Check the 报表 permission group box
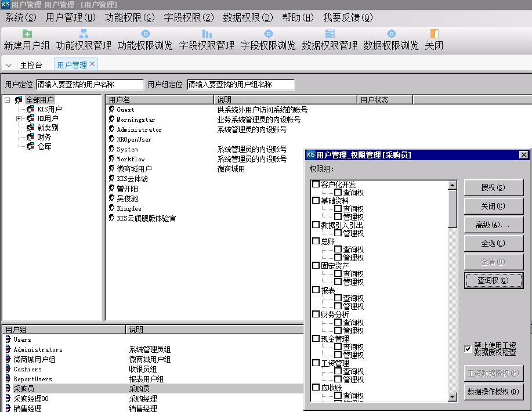 [x=316, y=290]
